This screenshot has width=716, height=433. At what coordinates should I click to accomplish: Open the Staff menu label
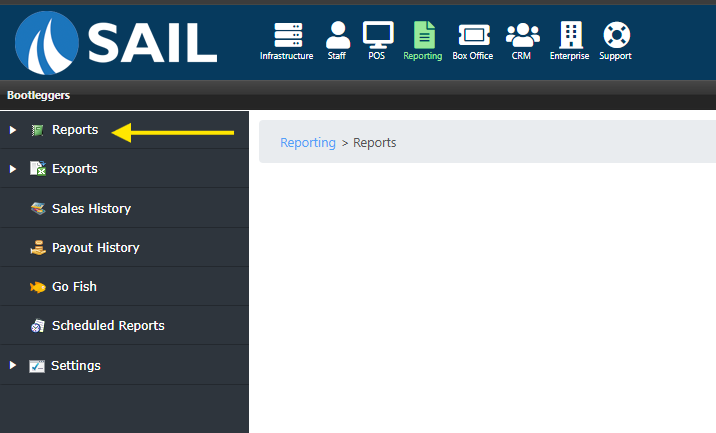[337, 56]
